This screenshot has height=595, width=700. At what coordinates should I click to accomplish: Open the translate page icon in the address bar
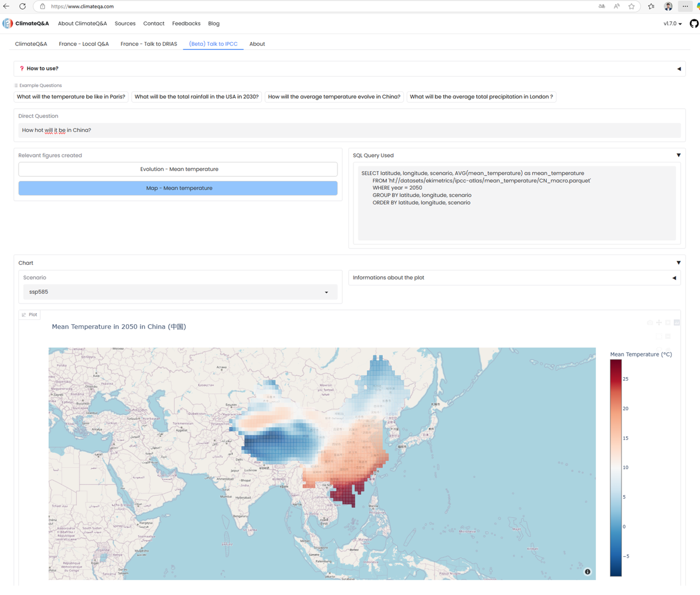coord(602,6)
